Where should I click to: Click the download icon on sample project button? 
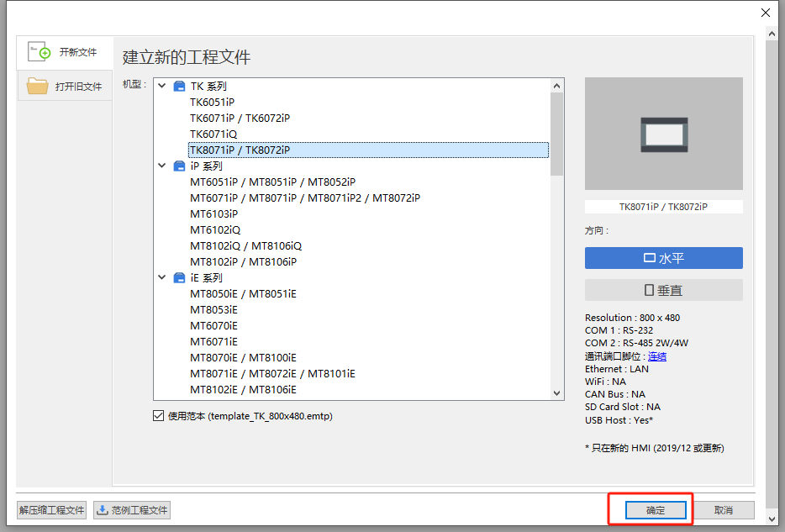tap(103, 510)
